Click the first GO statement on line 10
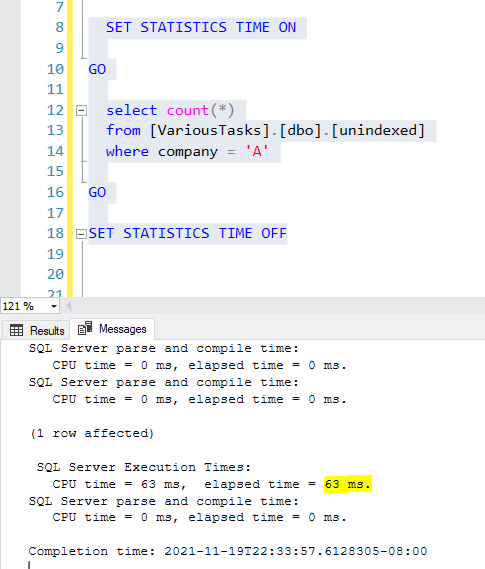 (x=97, y=69)
